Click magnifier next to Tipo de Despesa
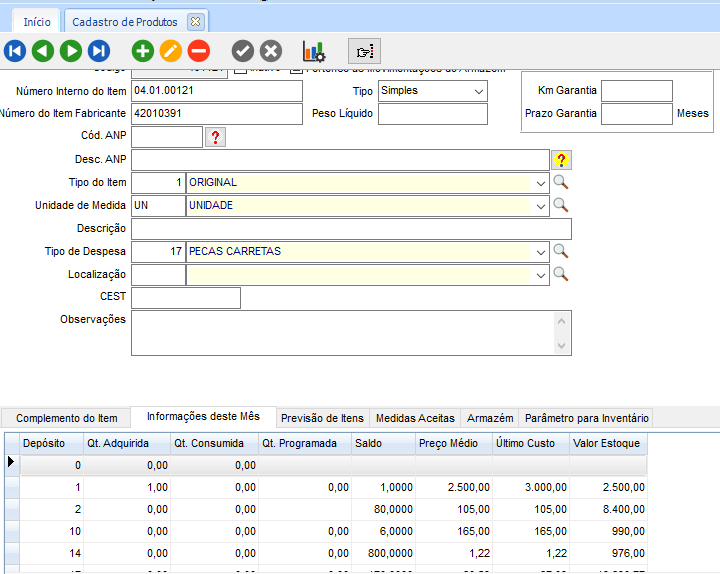 pyautogui.click(x=561, y=251)
